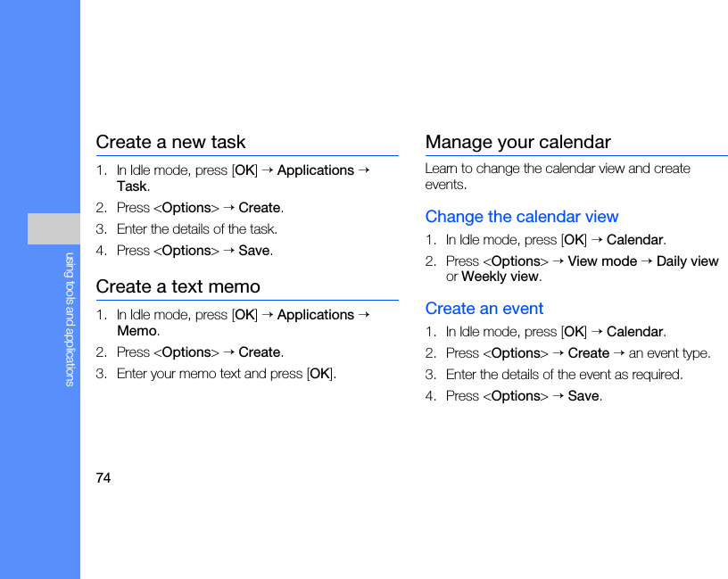Click the gray tab marker on blue sidebar

pos(54,228)
